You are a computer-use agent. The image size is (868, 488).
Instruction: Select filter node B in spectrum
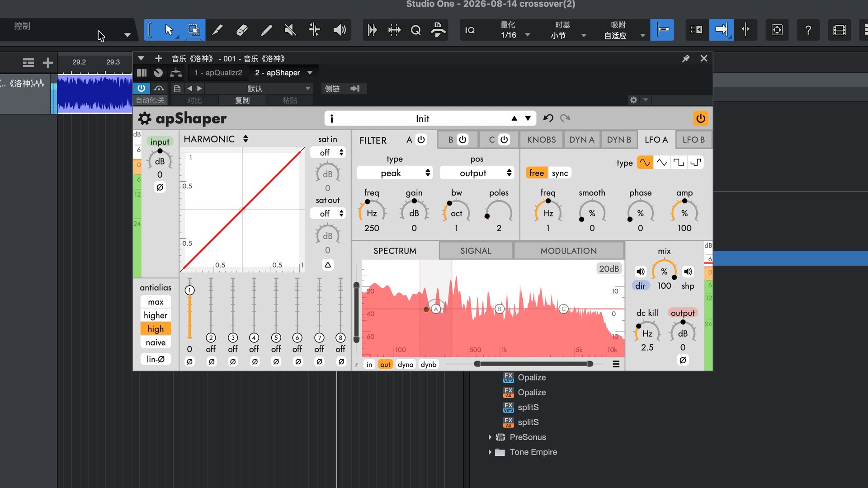[500, 309]
